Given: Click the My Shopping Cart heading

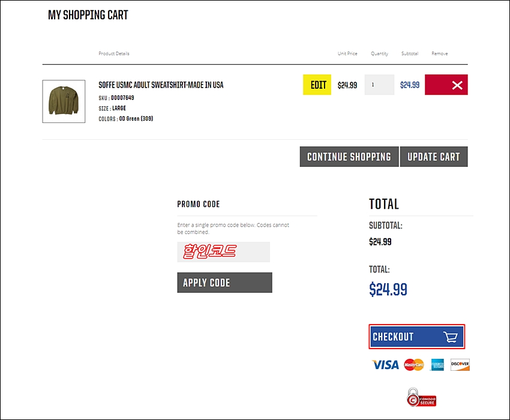Looking at the screenshot, I should [88, 16].
